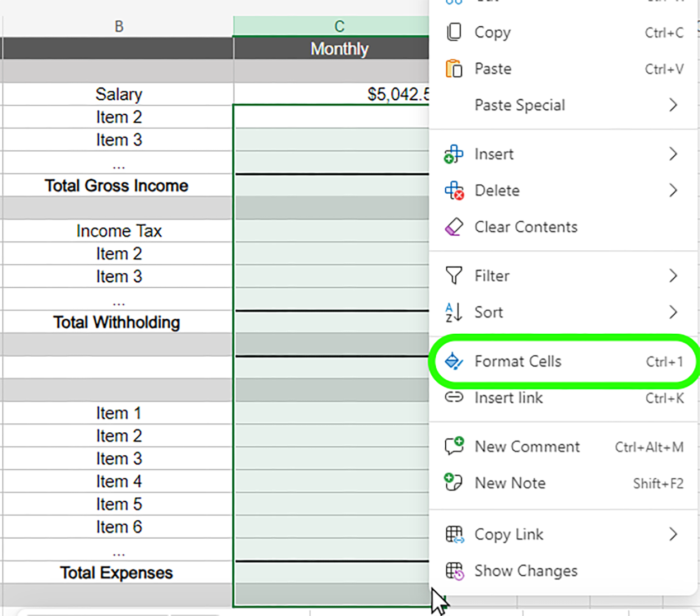Click the Clear Contents eraser icon

coord(454,227)
